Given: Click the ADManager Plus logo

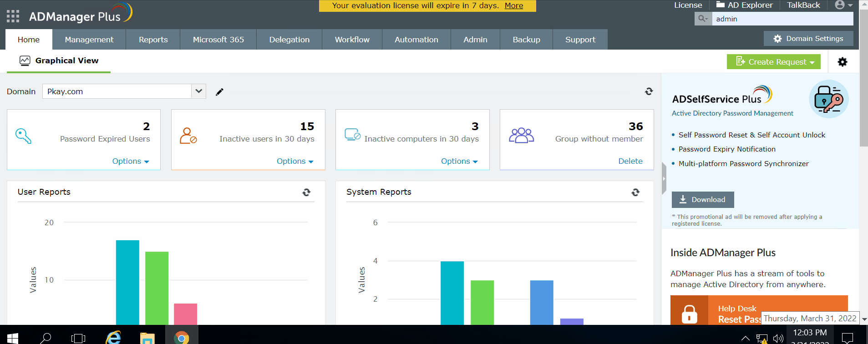Looking at the screenshot, I should 81,14.
